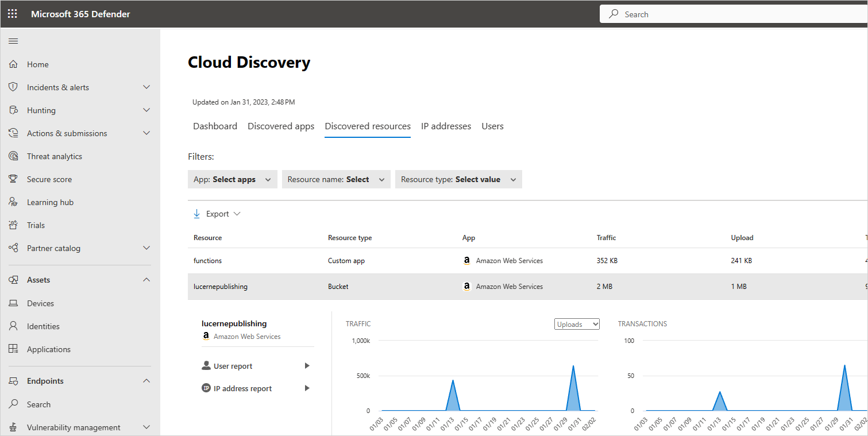868x436 pixels.
Task: Change the Uploads selector on the traffic chart
Action: pos(577,323)
